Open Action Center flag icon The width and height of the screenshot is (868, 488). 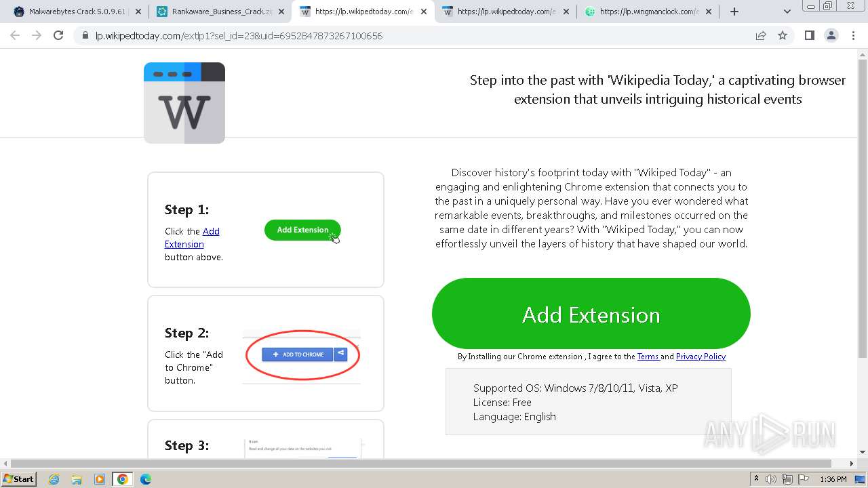click(x=804, y=479)
